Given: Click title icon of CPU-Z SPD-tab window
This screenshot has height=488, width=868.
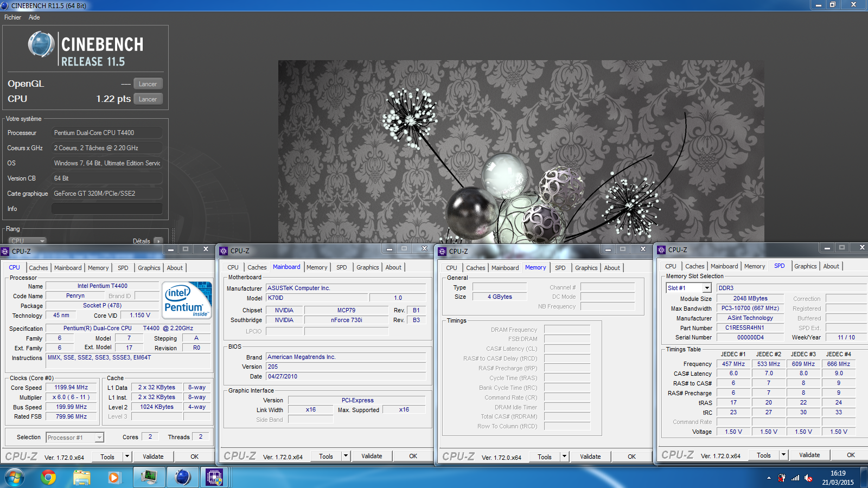Looking at the screenshot, I should (661, 250).
